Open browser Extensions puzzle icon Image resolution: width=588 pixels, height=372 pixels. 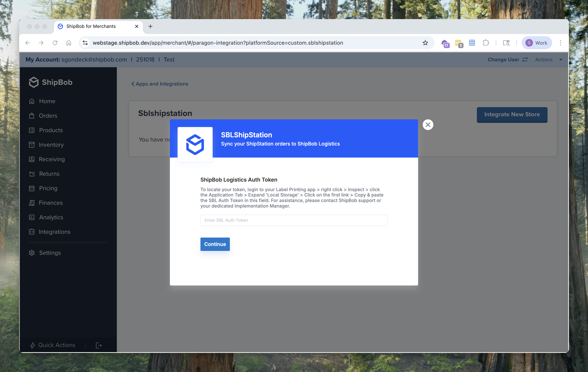point(486,43)
